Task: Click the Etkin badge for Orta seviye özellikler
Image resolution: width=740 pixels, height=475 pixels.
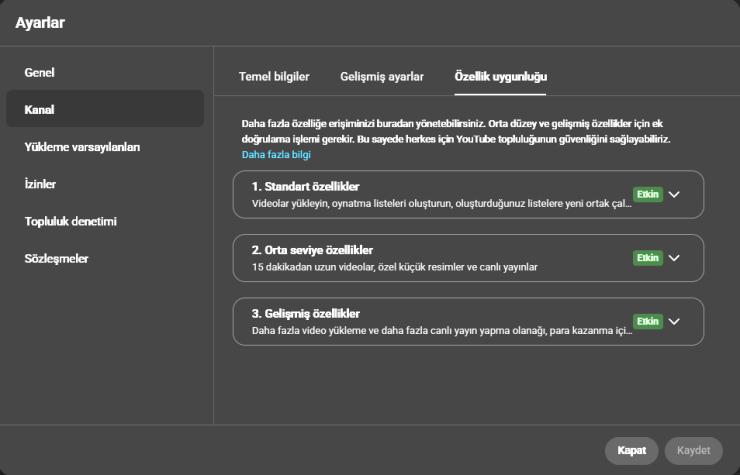Action: pos(647,258)
